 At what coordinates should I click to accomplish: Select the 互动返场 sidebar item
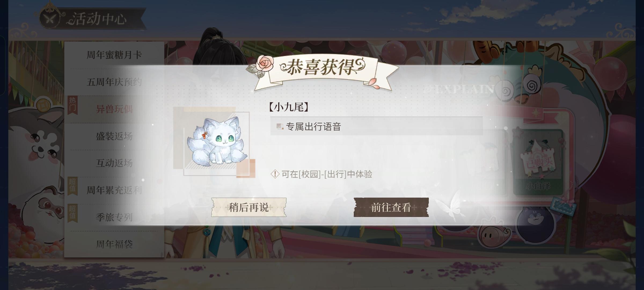pyautogui.click(x=114, y=163)
